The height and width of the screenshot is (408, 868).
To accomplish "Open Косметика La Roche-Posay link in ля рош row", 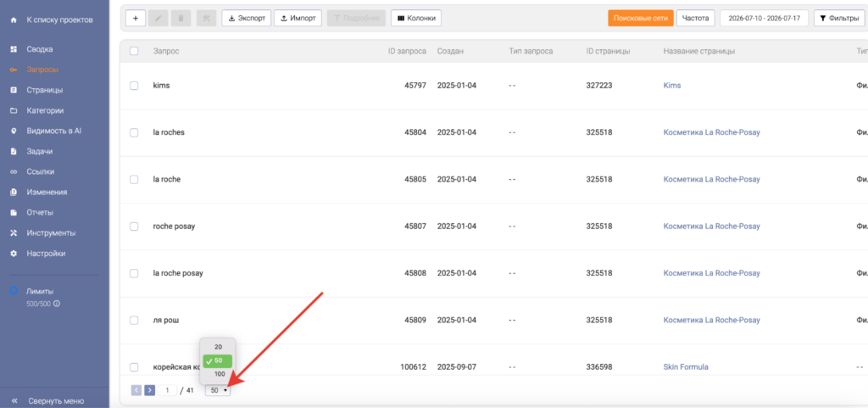I will pos(711,320).
